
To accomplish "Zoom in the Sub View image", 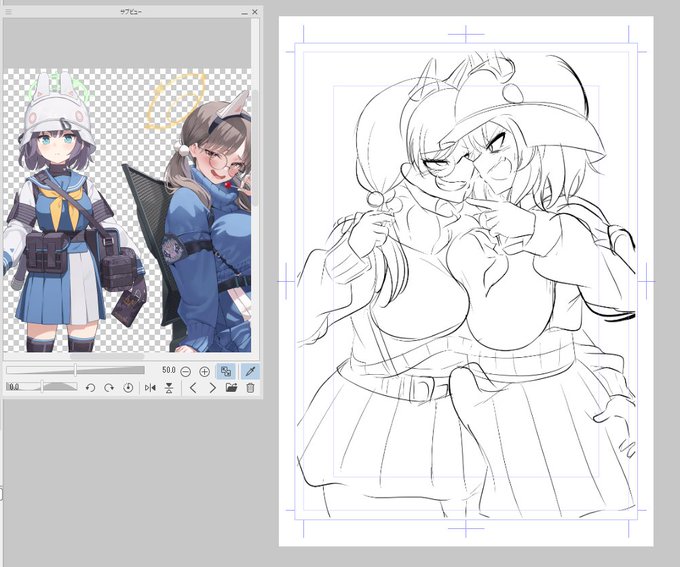I will (204, 372).
